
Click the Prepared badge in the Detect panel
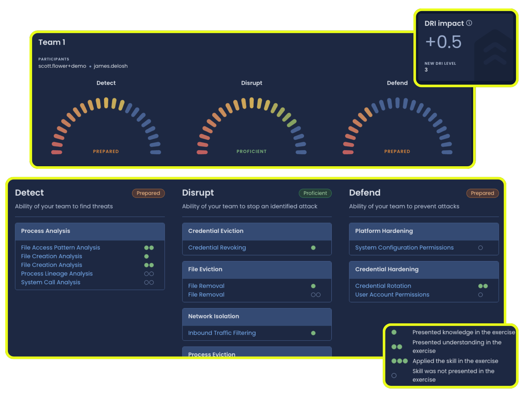(148, 193)
